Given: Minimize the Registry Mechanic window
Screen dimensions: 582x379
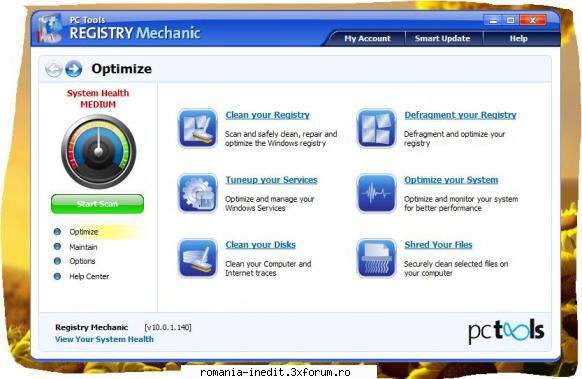Looking at the screenshot, I should [x=493, y=20].
